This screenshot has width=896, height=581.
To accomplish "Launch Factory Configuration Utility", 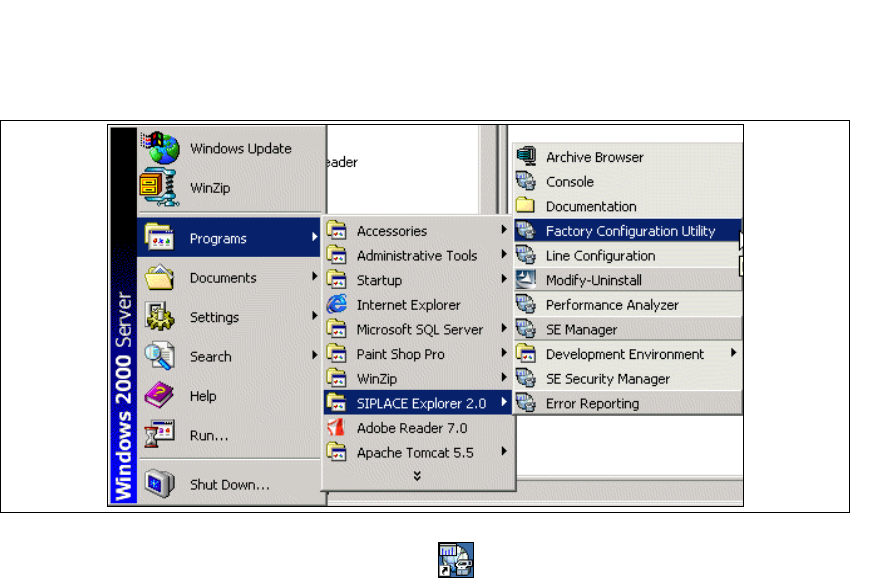I will tap(627, 230).
